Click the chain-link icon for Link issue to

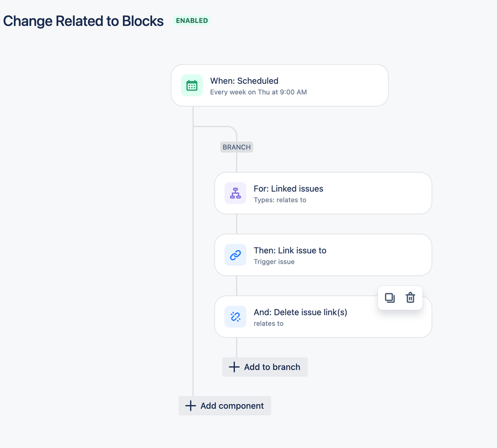235,255
